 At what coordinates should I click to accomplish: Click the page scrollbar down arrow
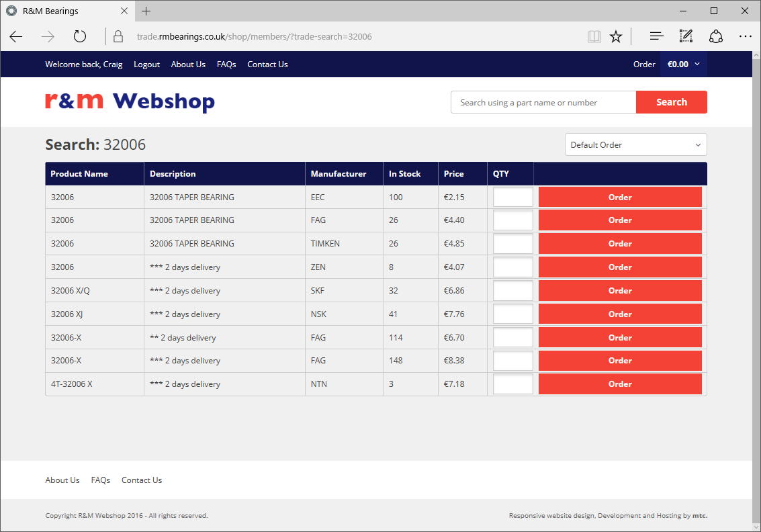(x=756, y=527)
